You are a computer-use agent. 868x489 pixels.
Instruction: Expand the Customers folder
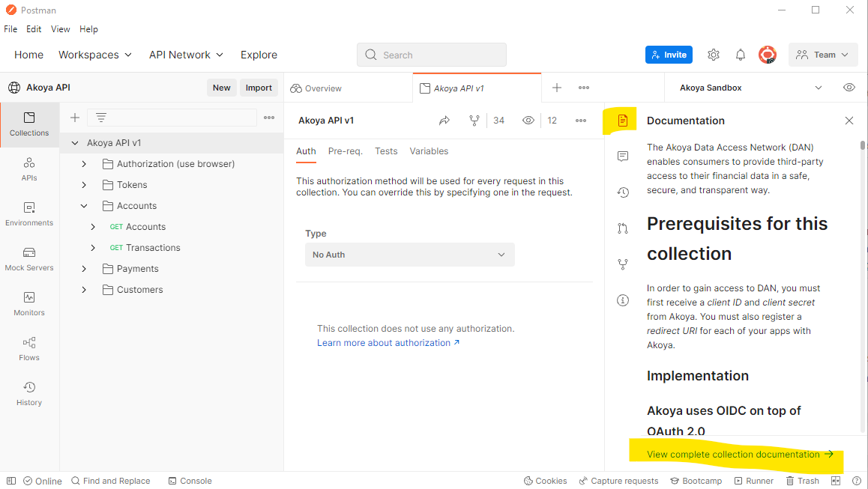(x=84, y=290)
